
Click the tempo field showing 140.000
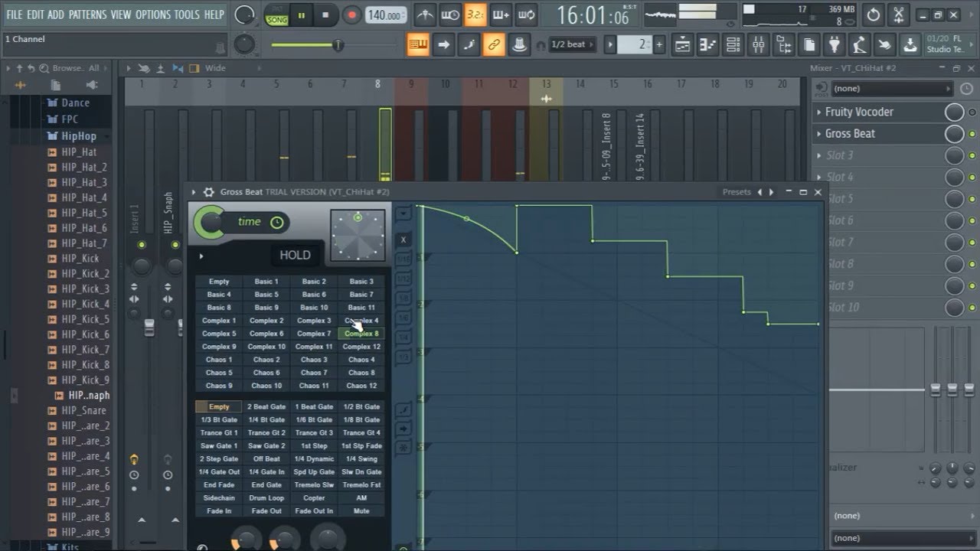[386, 15]
